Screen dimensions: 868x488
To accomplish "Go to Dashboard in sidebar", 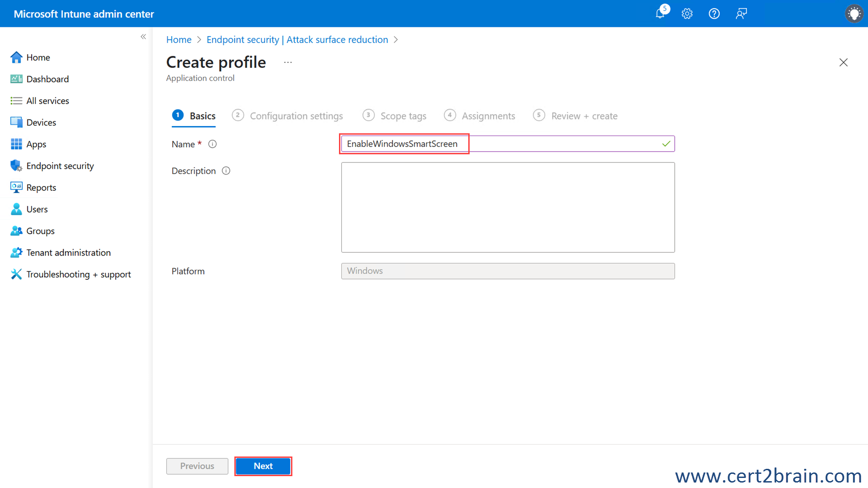I will (x=48, y=79).
